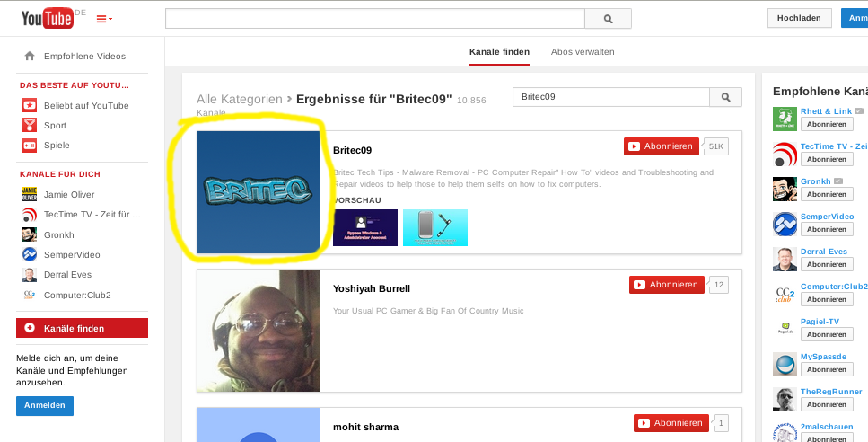The width and height of the screenshot is (868, 442).
Task: Open the Pagiel-TV recommended channel
Action: (820, 322)
